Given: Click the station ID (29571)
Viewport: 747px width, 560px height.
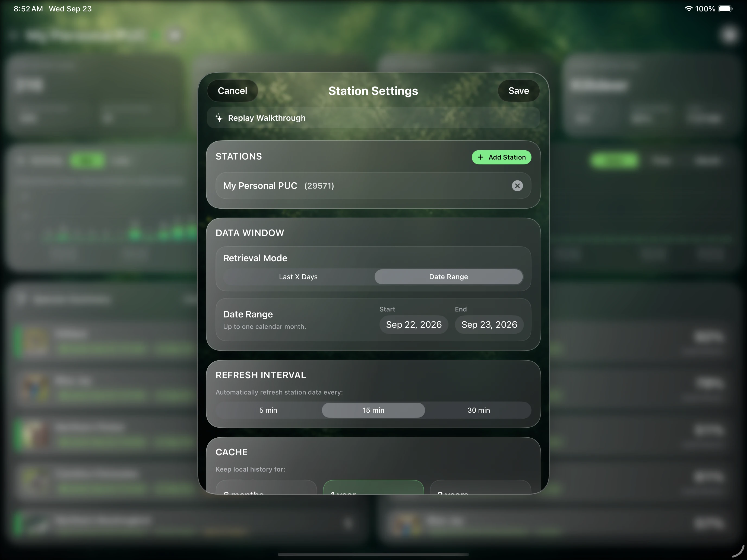Looking at the screenshot, I should point(319,186).
